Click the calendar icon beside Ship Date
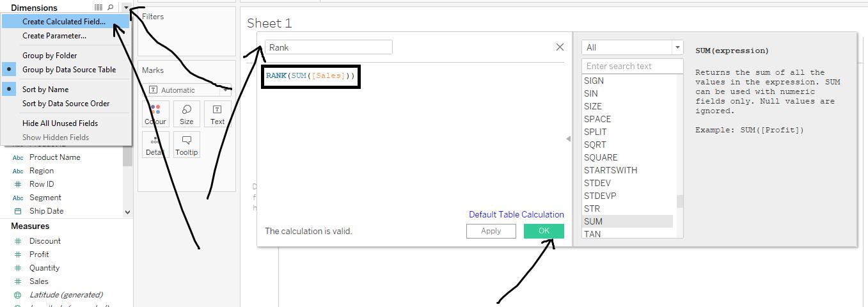Viewport: 868px width, 307px height. [18, 211]
